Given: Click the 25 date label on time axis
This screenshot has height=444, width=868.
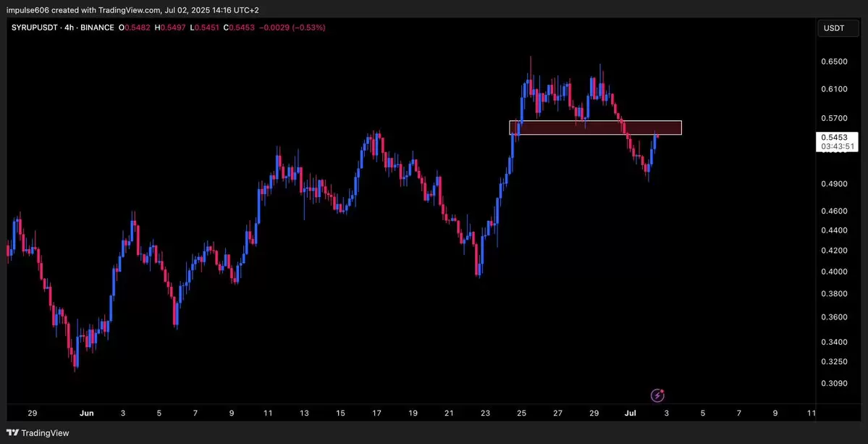Looking at the screenshot, I should [521, 413].
